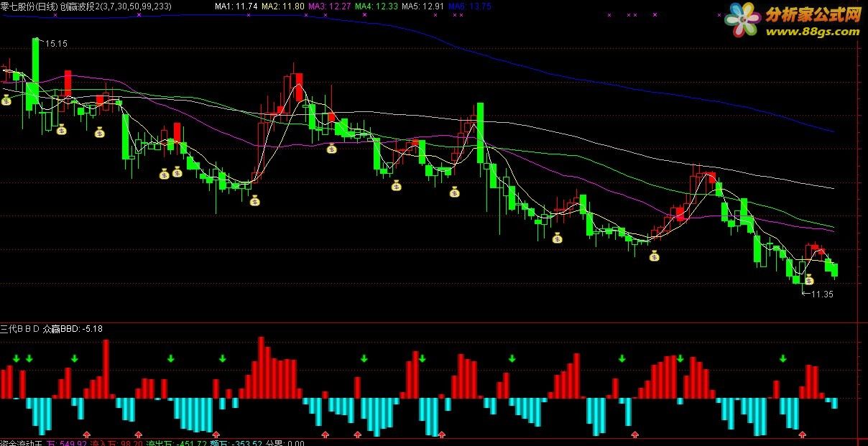Click the last red up arrow in BBD panel
This screenshot has width=868, height=446.
point(803,435)
